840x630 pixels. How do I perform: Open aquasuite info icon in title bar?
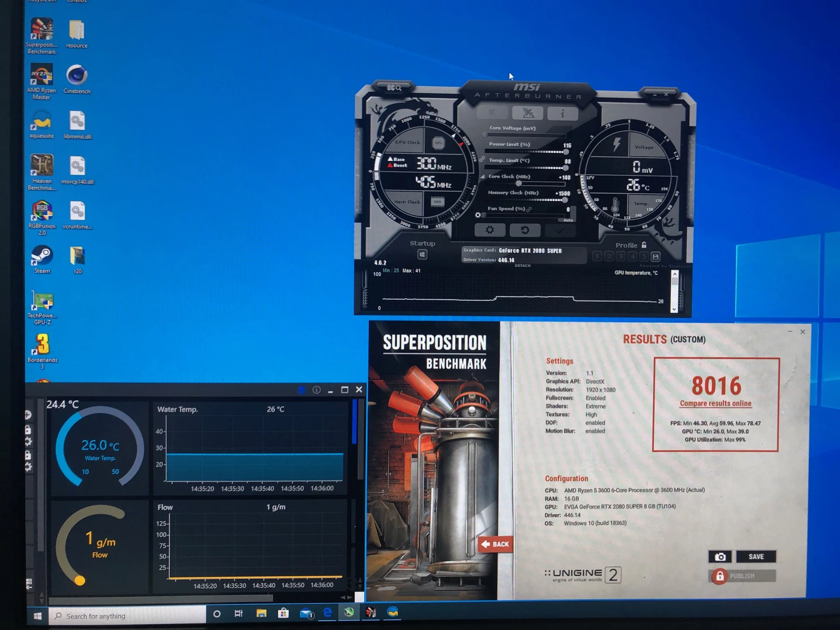[x=317, y=390]
